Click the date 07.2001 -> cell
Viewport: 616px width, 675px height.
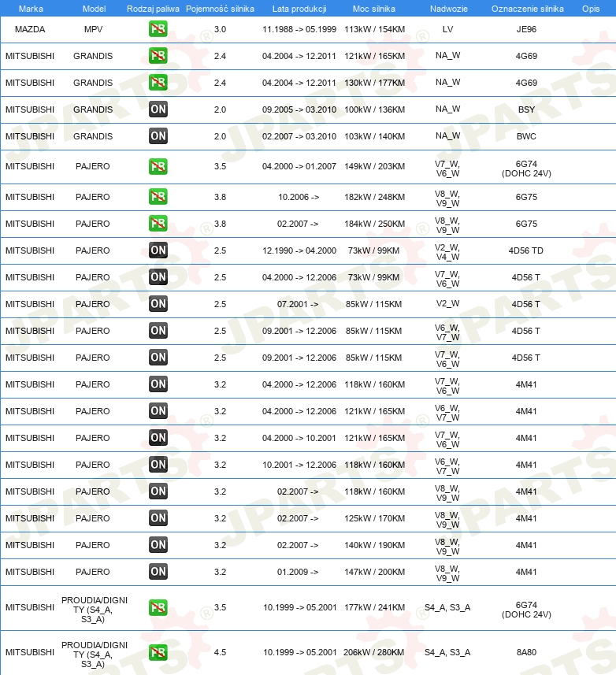pyautogui.click(x=298, y=304)
